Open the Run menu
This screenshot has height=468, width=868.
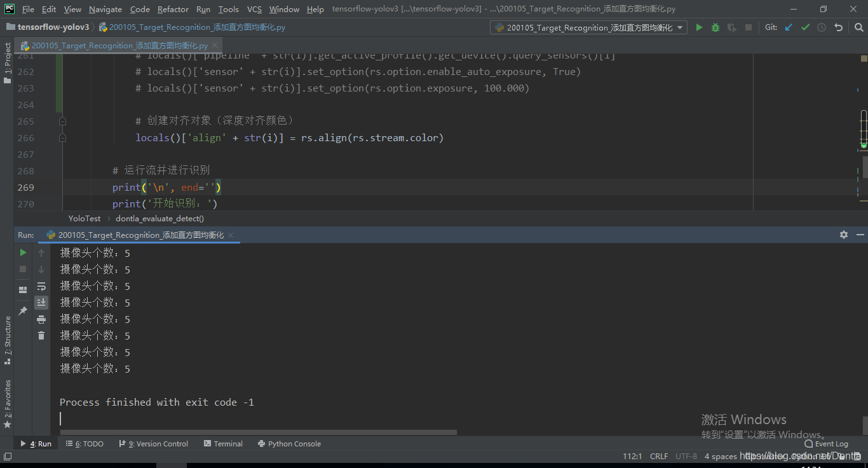203,9
